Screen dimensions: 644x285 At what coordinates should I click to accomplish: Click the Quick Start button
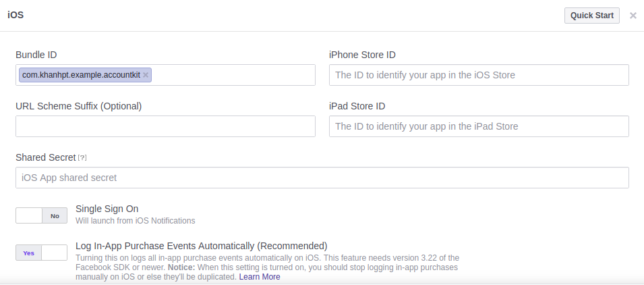(x=591, y=16)
